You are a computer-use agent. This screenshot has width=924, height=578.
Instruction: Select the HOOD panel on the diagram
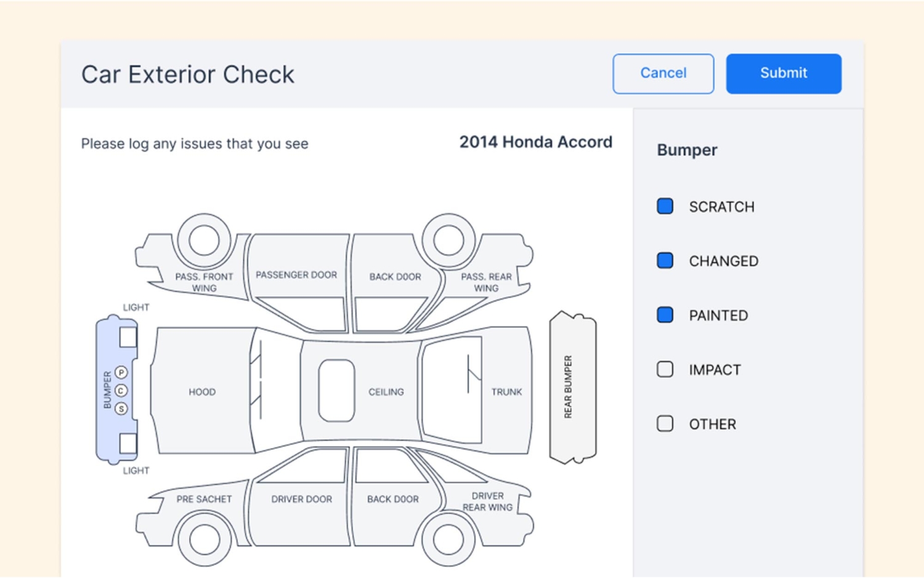point(202,392)
